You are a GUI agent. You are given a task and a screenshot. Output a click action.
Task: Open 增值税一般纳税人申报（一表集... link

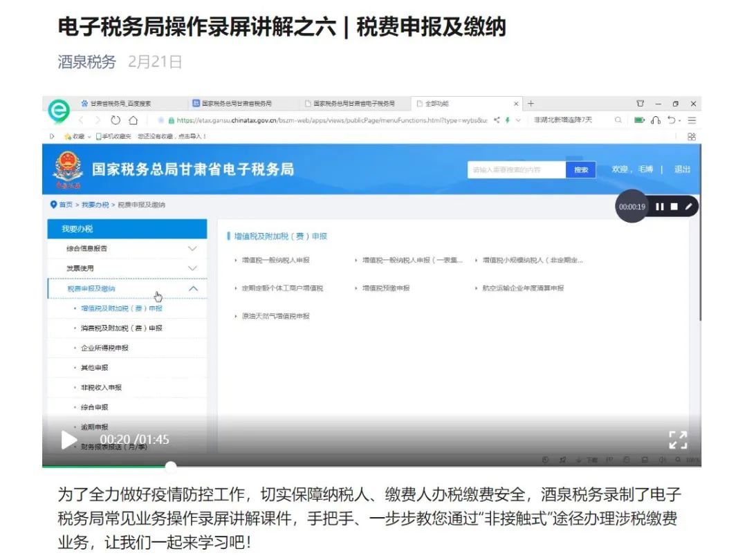(412, 260)
